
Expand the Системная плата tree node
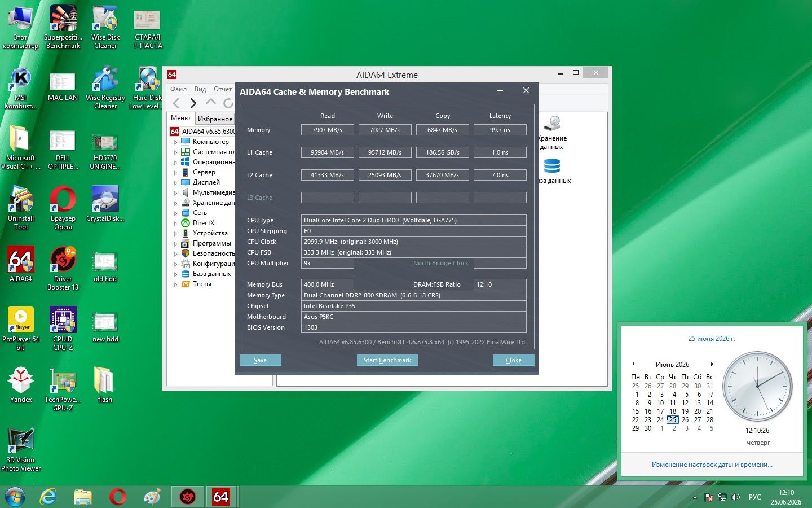[x=175, y=152]
